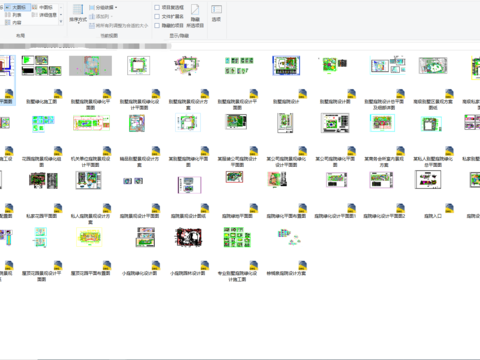
Task: Choose the 内容 (content) layout
Action: tap(13, 23)
